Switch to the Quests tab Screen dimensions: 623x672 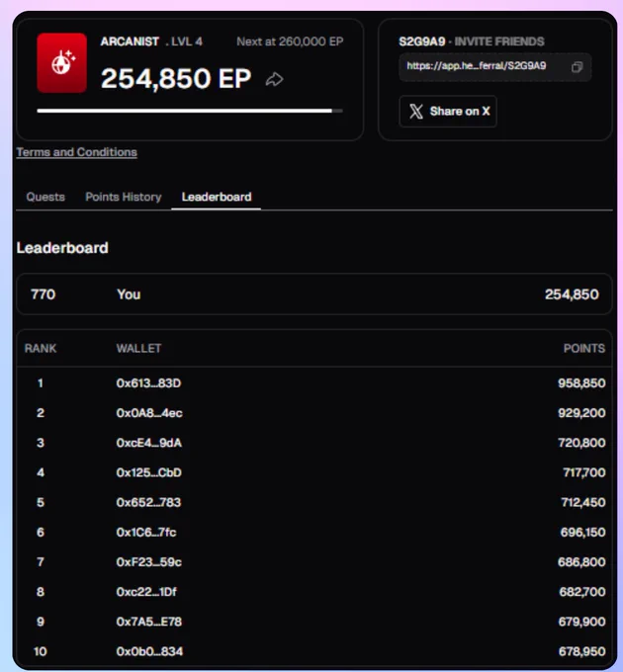tap(45, 197)
